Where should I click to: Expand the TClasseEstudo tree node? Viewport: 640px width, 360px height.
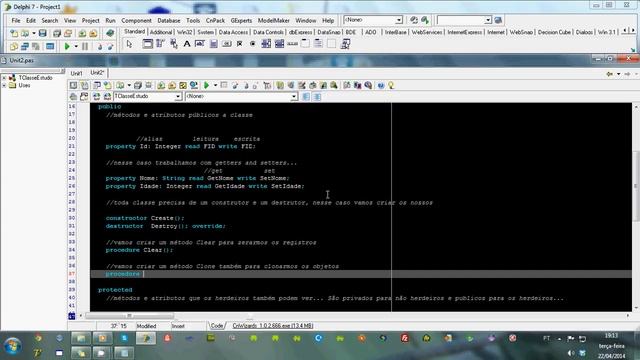[4, 78]
